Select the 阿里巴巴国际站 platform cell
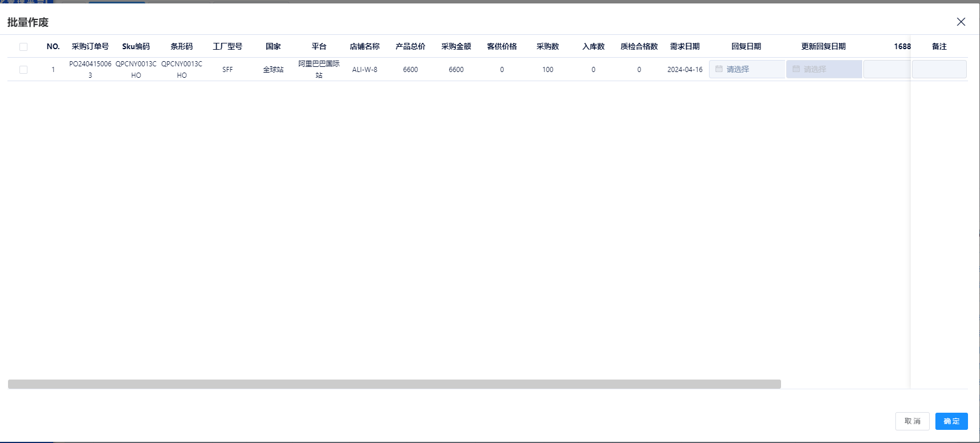This screenshot has height=443, width=980. tap(319, 69)
